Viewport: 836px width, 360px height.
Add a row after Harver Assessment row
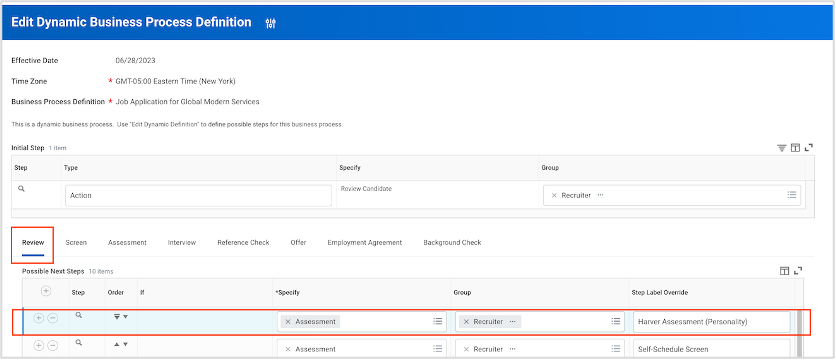tap(38, 318)
